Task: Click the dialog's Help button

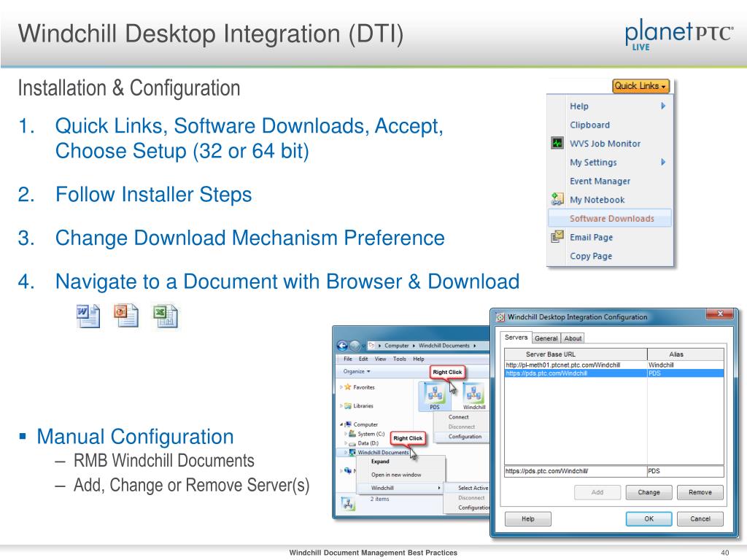Action: click(528, 519)
